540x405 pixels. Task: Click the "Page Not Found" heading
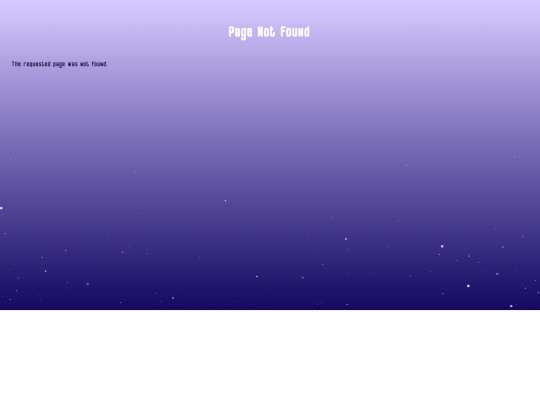point(269,32)
